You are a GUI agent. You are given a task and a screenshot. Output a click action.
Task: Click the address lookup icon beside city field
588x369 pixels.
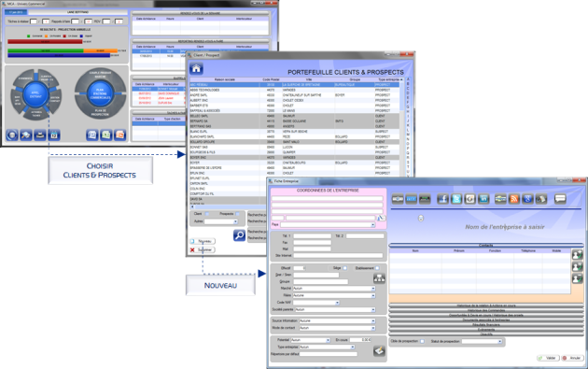pos(381,218)
